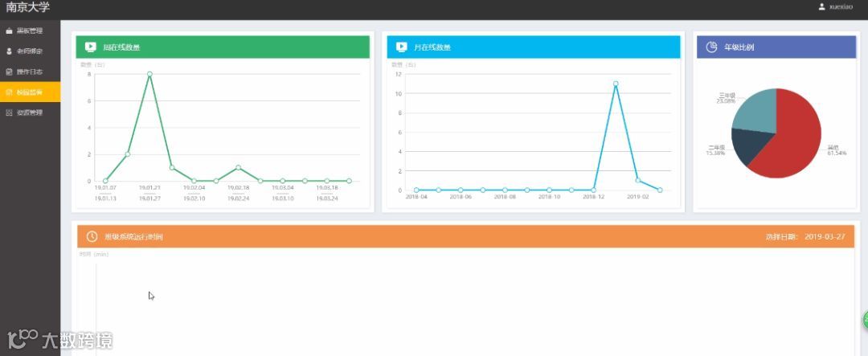Click the user avatar icon beside xuexiao
The image size is (868, 356).
click(821, 6)
